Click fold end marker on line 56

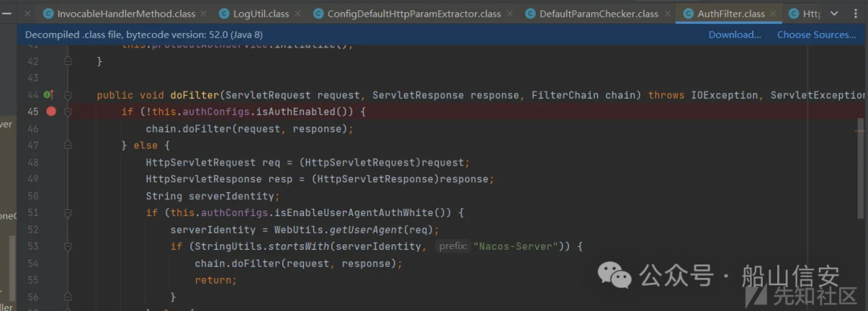tap(68, 297)
